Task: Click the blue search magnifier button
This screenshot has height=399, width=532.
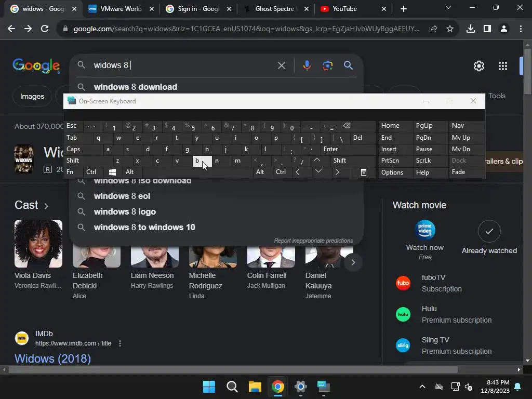Action: pyautogui.click(x=348, y=65)
